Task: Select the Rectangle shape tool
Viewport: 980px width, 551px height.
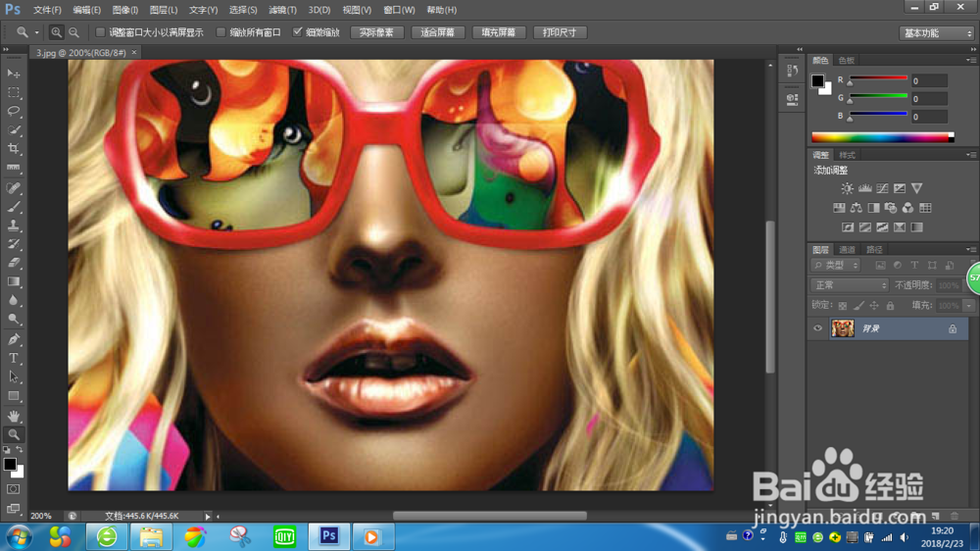Action: [13, 396]
